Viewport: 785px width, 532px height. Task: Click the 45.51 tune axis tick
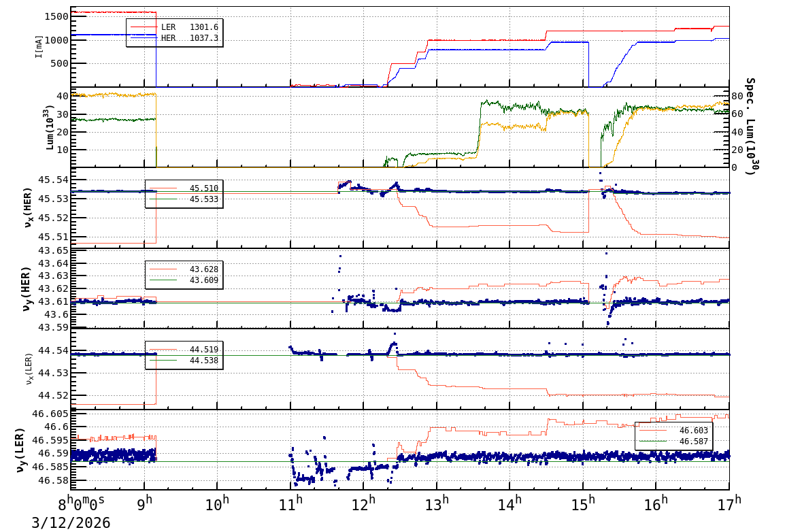pyautogui.click(x=53, y=237)
